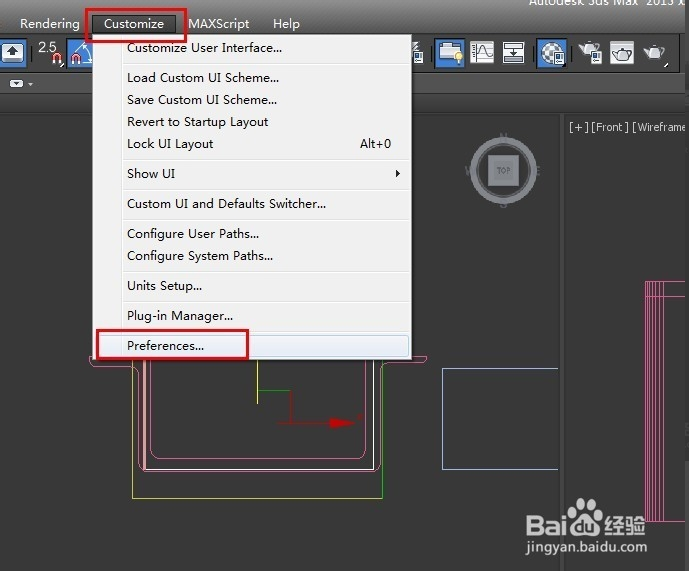The image size is (689, 571).
Task: Choose Revert to Startup Layout
Action: click(252, 122)
